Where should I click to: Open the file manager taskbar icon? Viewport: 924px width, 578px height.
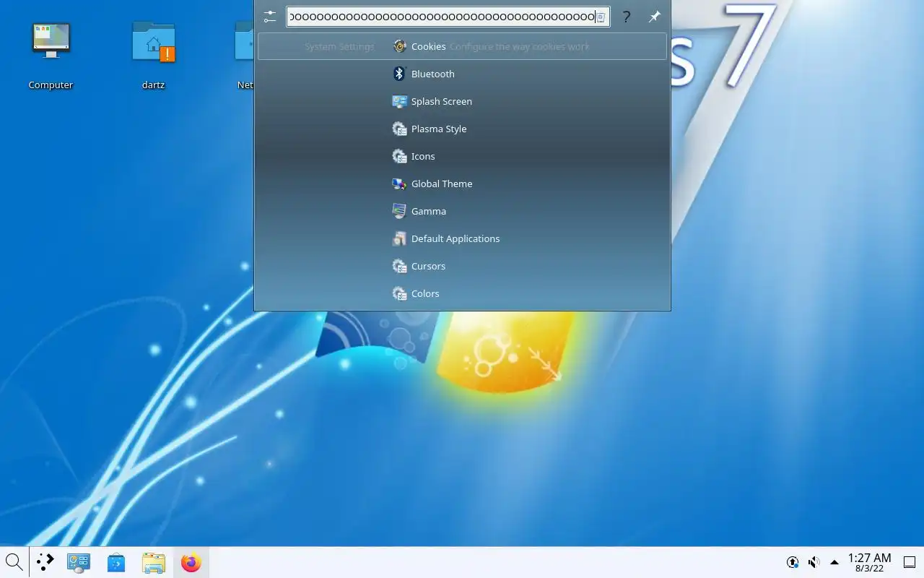tap(153, 562)
